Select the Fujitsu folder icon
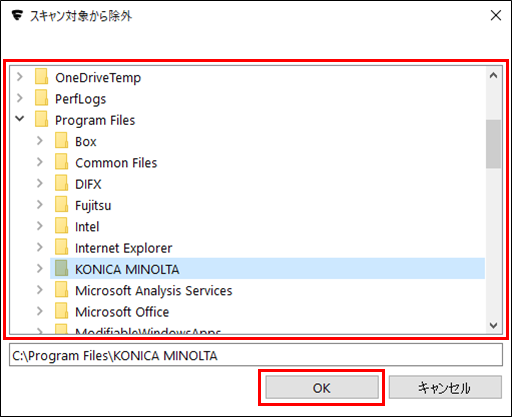The image size is (512, 417). (x=62, y=205)
